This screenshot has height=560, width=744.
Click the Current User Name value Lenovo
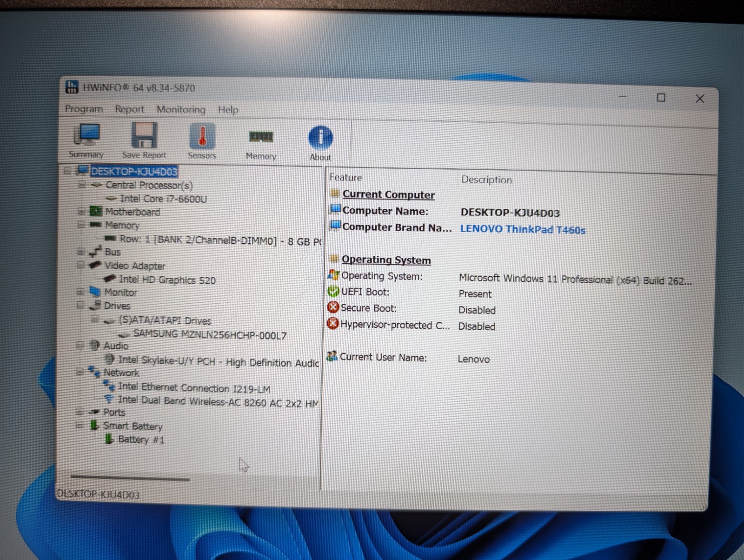(x=474, y=359)
